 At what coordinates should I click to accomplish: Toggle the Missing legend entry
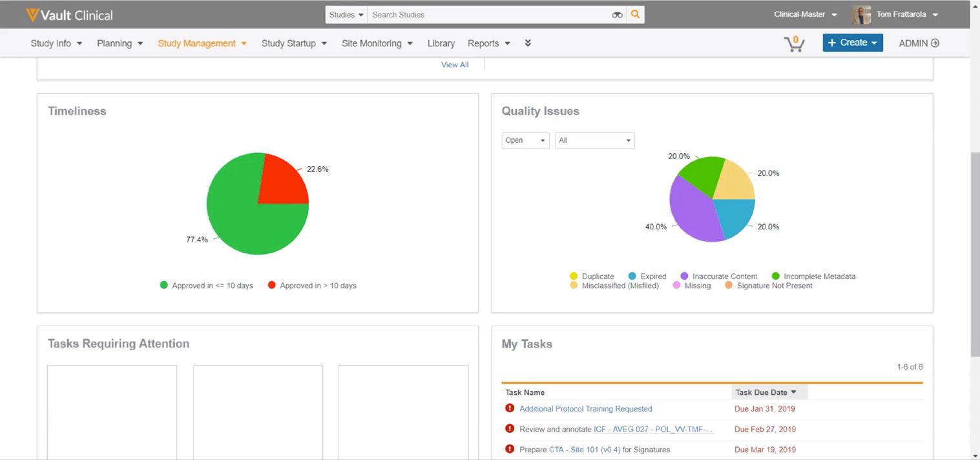coord(692,286)
